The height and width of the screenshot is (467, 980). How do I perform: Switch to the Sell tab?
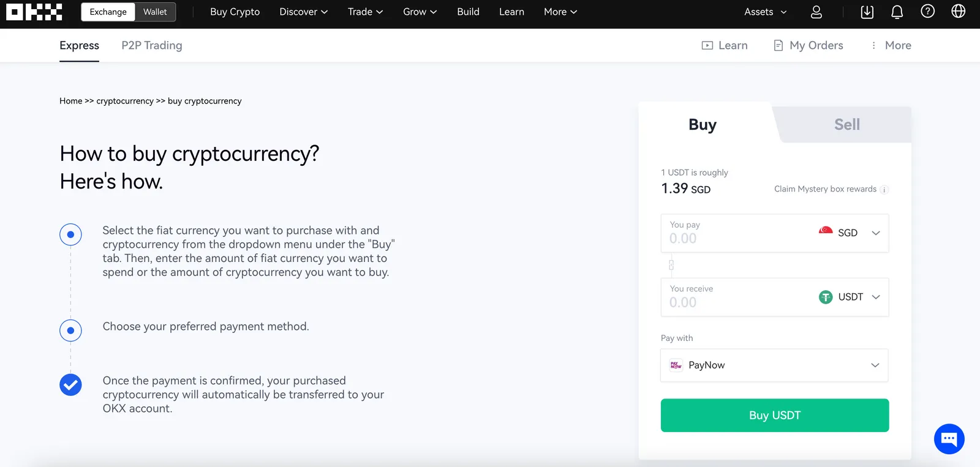click(x=847, y=125)
